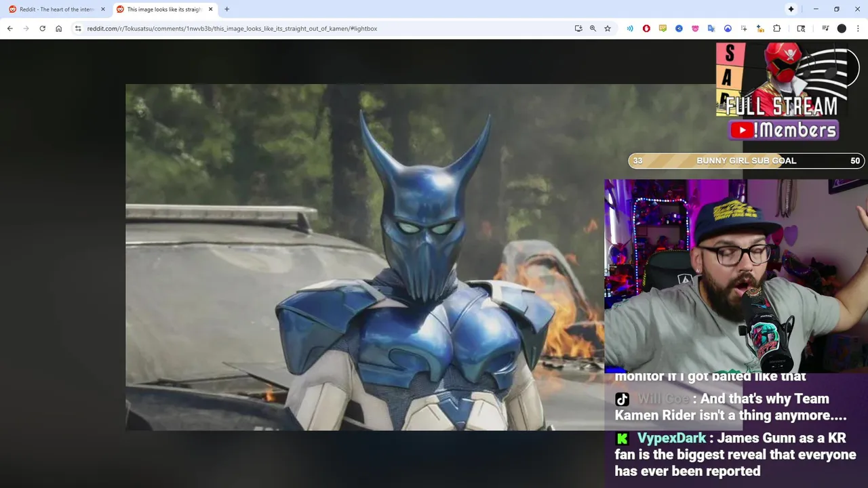Screen dimensions: 868x488
Task: Open the Chrome three-dot menu
Action: click(x=858, y=28)
